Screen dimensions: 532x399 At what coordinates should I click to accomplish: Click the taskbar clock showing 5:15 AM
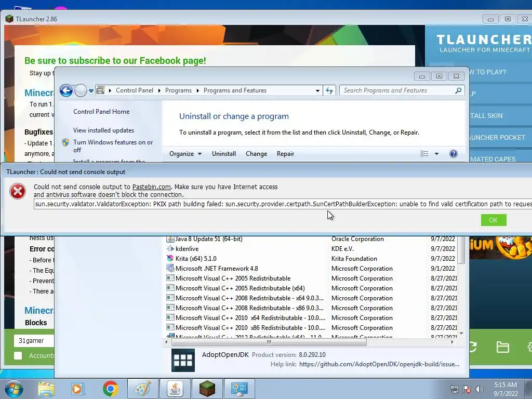pyautogui.click(x=506, y=389)
